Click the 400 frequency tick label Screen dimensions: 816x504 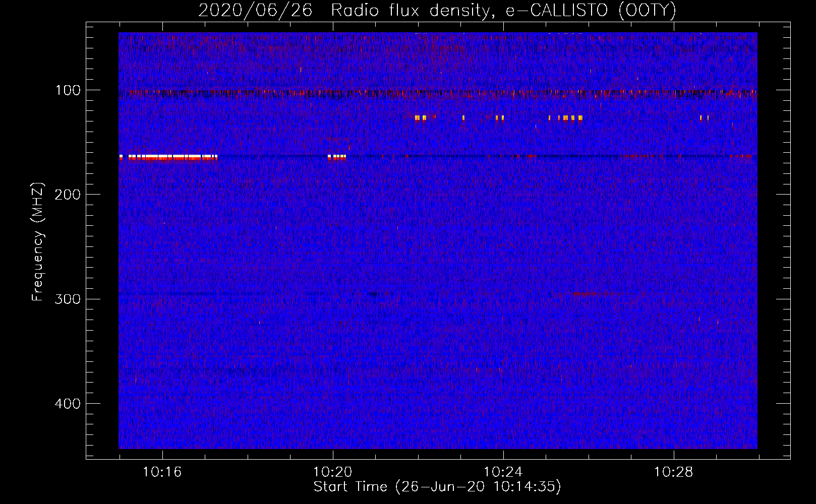pyautogui.click(x=68, y=404)
